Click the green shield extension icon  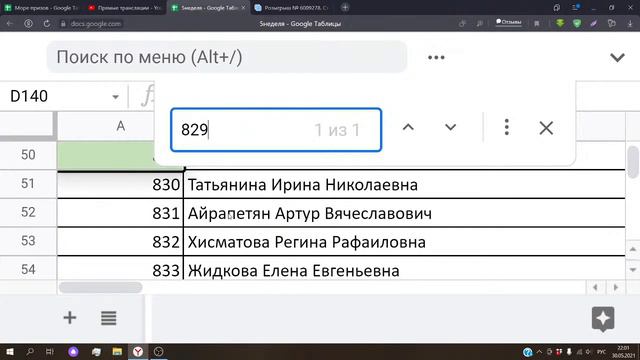[577, 23]
